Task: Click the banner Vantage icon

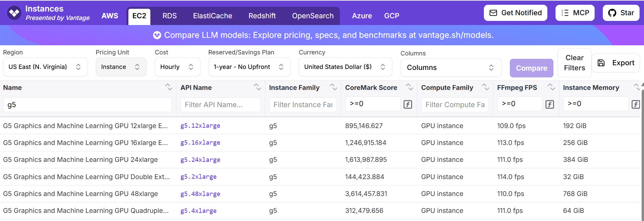Action: click(x=157, y=35)
